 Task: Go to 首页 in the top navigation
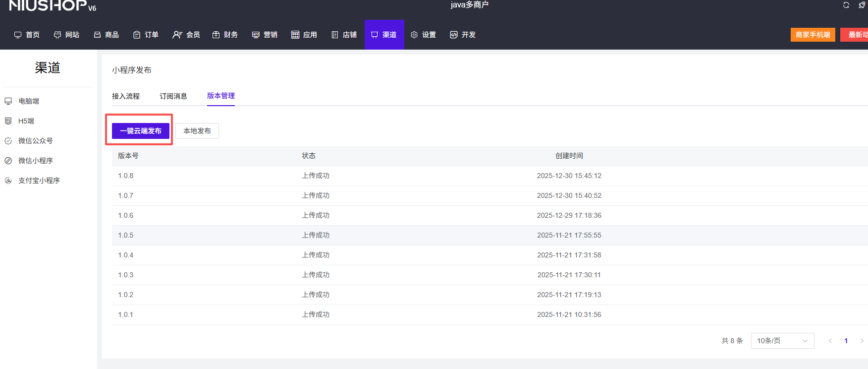pyautogui.click(x=27, y=35)
